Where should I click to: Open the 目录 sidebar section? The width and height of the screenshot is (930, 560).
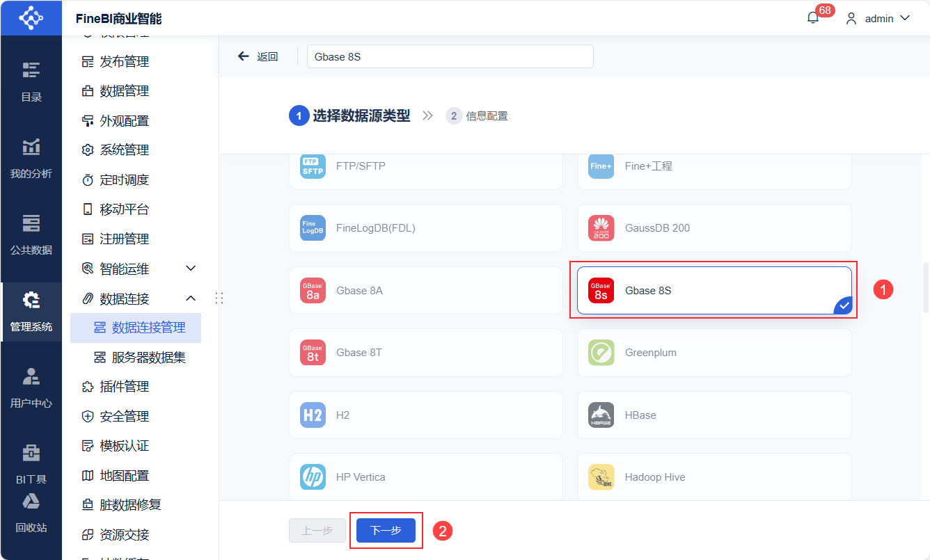click(31, 81)
